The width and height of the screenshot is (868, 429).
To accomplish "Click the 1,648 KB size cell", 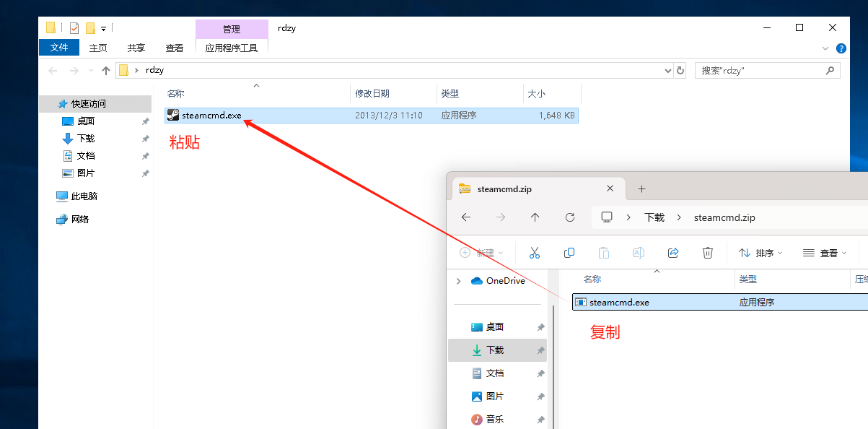I will [557, 116].
